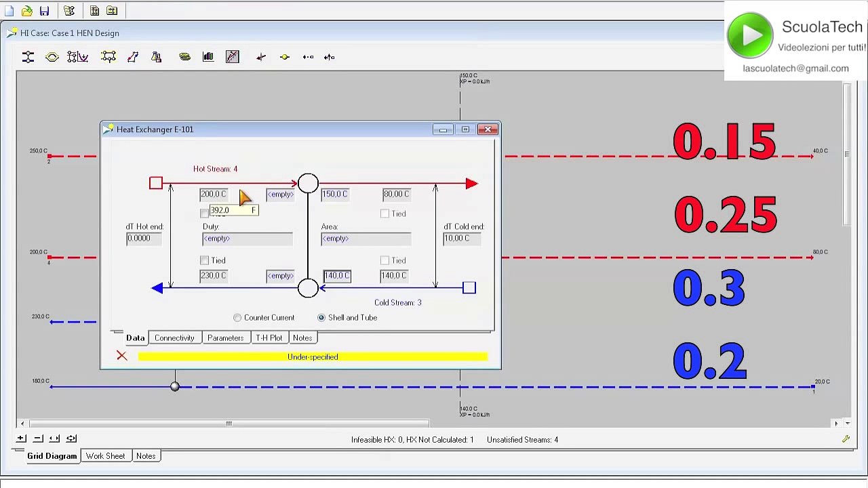Click the red arrow with dashes icon
Image resolution: width=868 pixels, height=488 pixels.
261,57
